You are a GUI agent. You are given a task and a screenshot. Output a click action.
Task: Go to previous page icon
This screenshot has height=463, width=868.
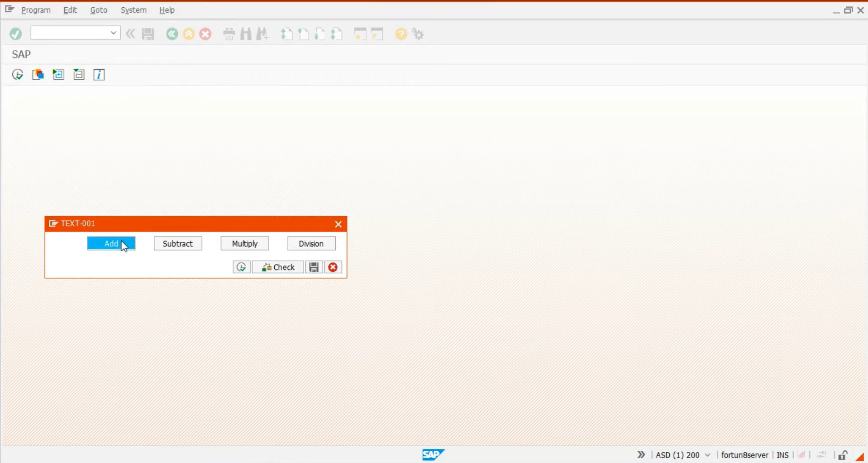pos(304,34)
